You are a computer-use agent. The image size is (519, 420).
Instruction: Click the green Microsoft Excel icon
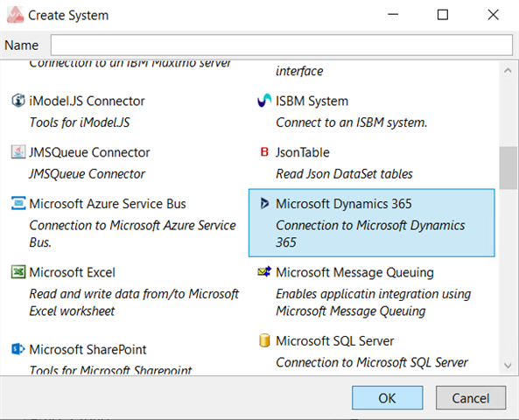(x=18, y=272)
